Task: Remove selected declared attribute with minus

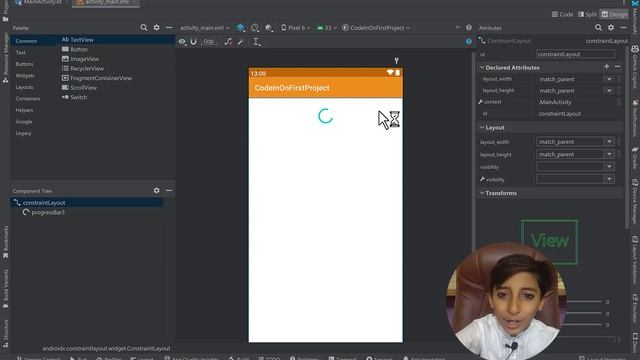Action: pos(617,67)
